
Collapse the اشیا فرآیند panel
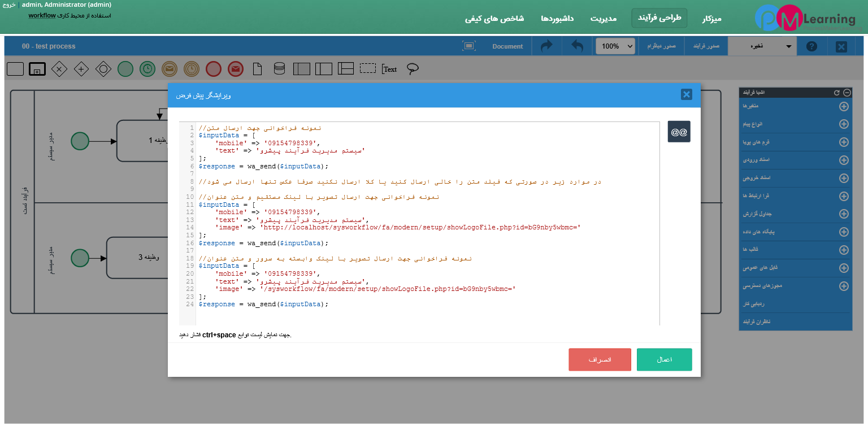click(x=847, y=92)
